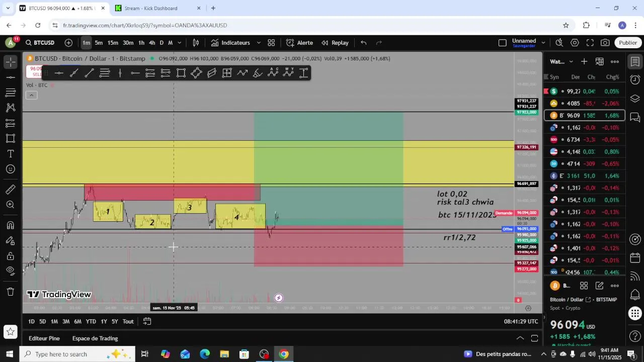Screen dimensions: 644x362
Task: Expand the bottom panel chevron
Action: [x=520, y=338]
